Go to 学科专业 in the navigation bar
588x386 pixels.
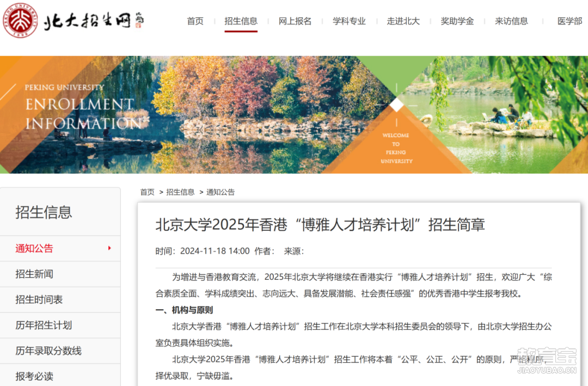(x=349, y=21)
